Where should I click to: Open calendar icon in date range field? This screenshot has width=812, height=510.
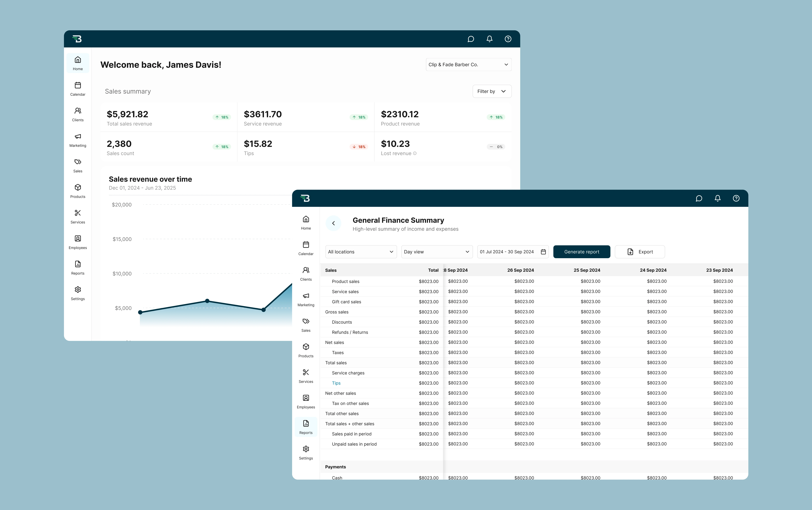point(543,252)
